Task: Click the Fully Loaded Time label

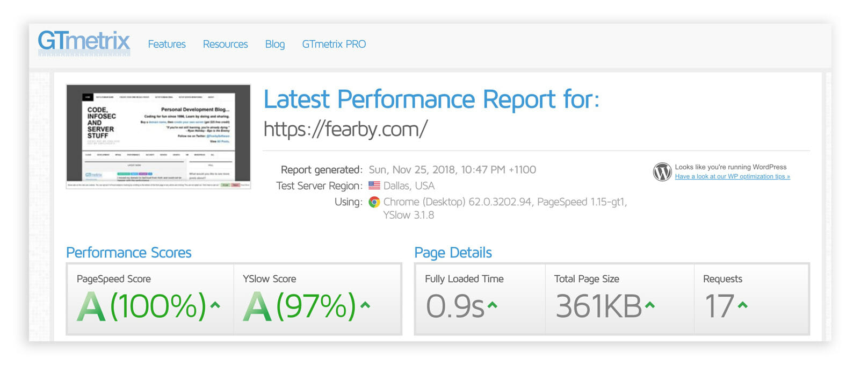Action: [x=464, y=279]
